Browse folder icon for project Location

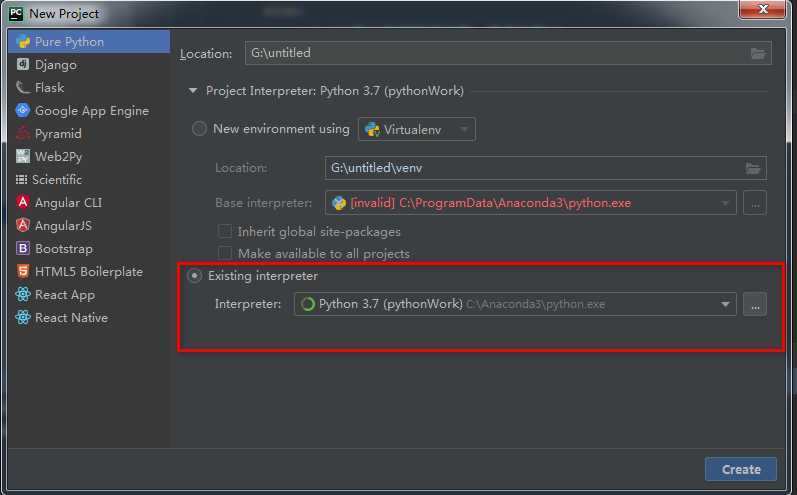click(x=757, y=53)
